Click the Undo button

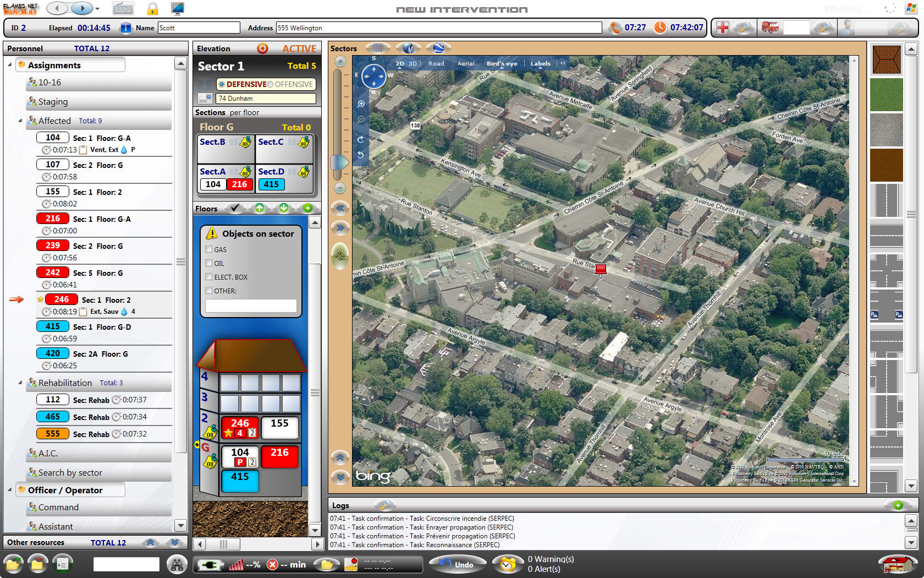458,564
